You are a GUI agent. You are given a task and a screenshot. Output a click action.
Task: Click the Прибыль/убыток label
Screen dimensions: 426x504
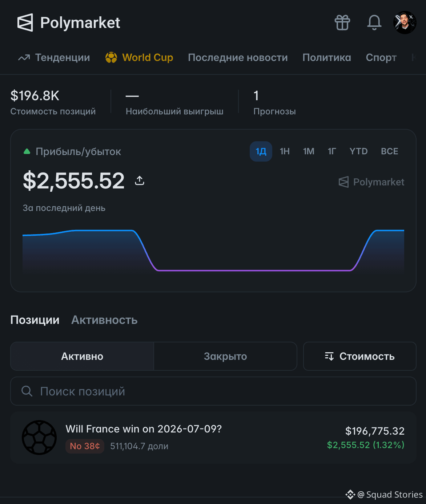tap(78, 151)
